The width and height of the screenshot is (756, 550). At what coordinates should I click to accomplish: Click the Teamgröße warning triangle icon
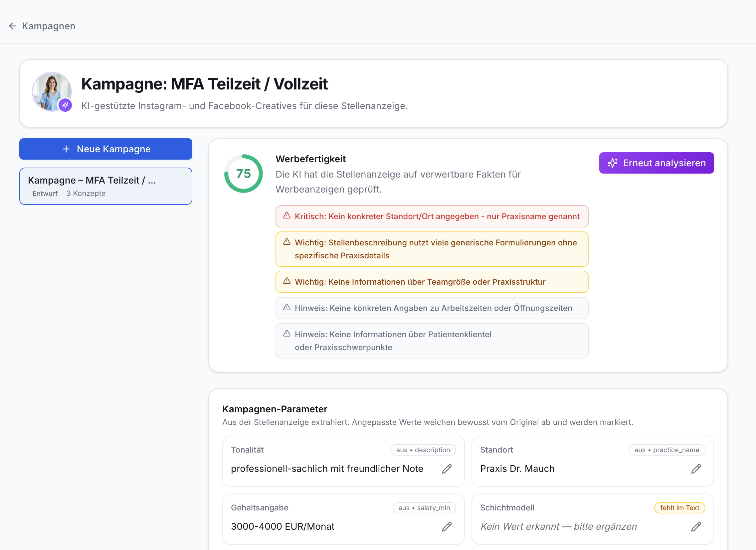click(287, 282)
